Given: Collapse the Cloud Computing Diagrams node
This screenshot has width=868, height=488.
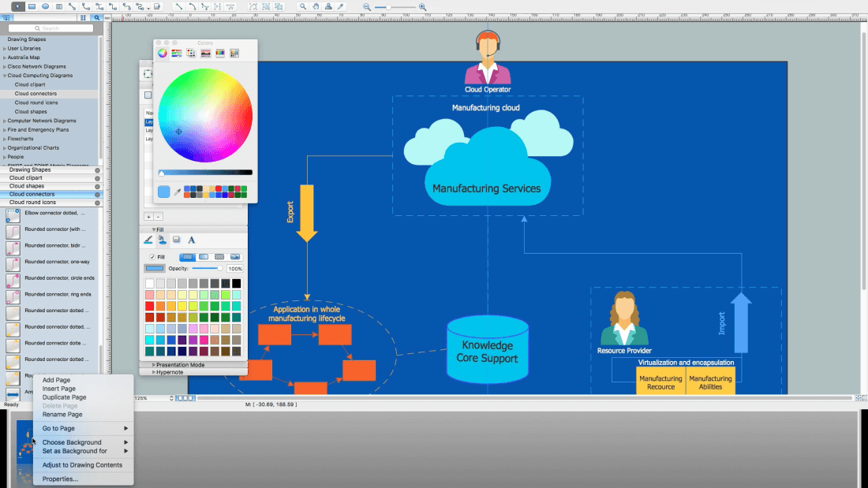Looking at the screenshot, I should click(x=5, y=76).
